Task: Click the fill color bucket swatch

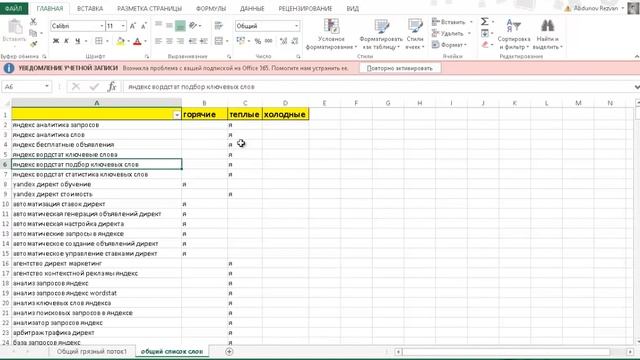Action: point(120,41)
